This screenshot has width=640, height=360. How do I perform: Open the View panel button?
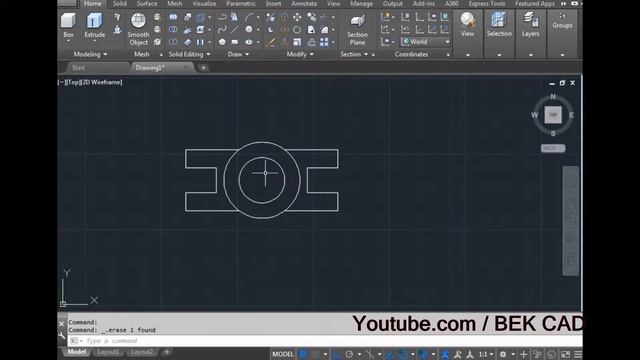point(467,25)
